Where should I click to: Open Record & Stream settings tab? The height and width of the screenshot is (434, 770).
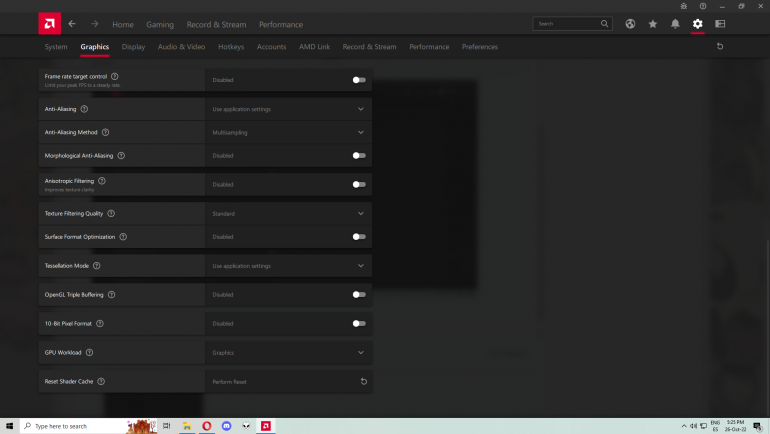click(369, 47)
